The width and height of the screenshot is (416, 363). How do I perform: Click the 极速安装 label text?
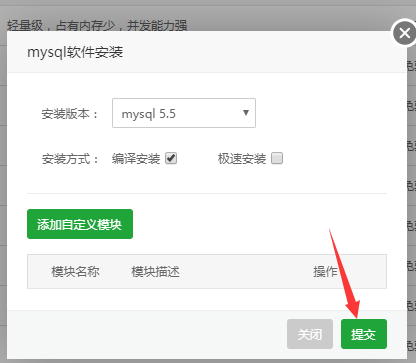pyautogui.click(x=242, y=159)
